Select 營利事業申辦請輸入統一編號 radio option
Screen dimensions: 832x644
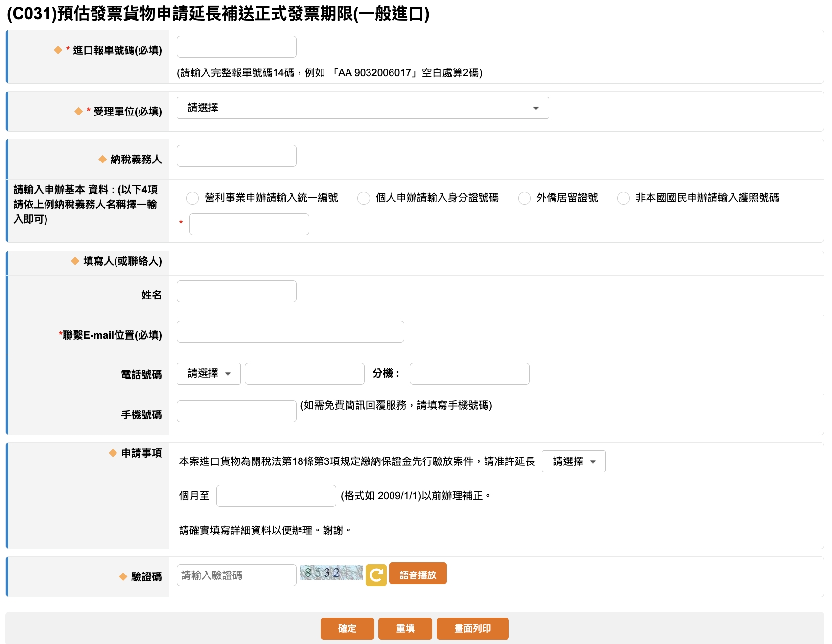point(193,198)
